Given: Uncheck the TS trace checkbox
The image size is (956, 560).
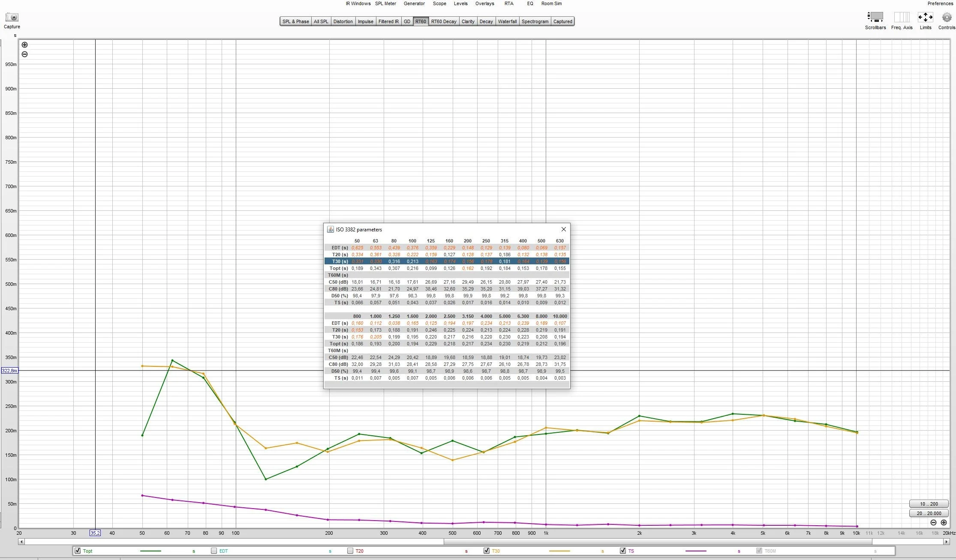Looking at the screenshot, I should coord(623,551).
